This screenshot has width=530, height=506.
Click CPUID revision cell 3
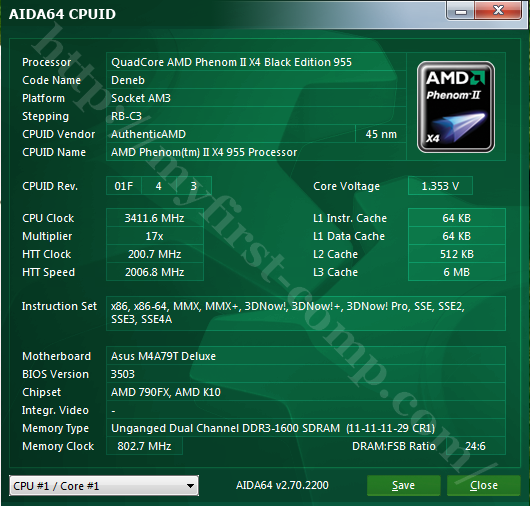click(194, 186)
